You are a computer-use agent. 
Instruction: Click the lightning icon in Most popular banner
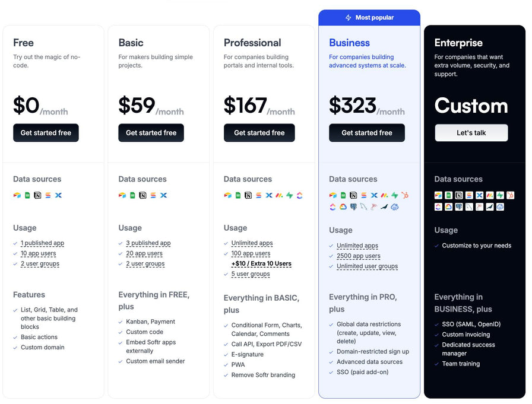point(348,18)
